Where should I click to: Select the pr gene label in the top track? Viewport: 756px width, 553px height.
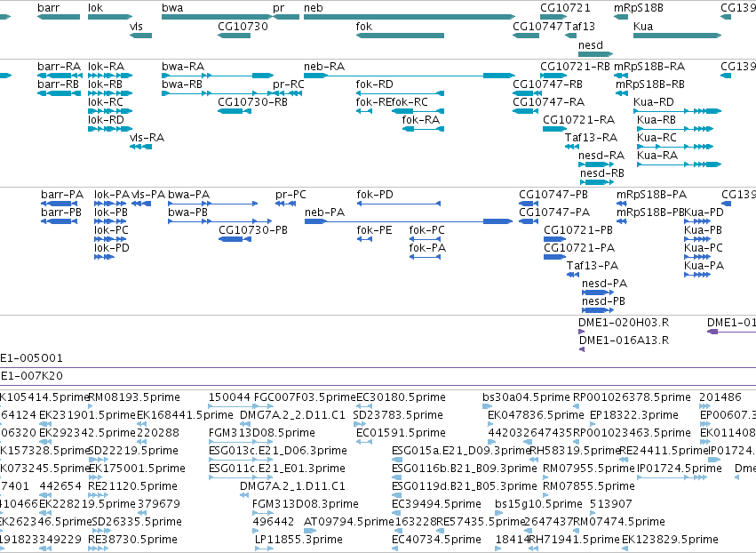pos(278,8)
